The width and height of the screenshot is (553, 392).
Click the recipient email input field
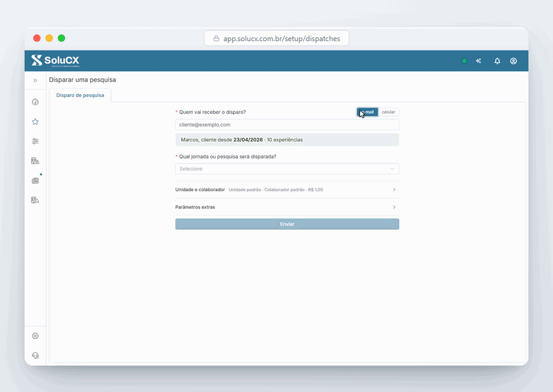coord(287,125)
